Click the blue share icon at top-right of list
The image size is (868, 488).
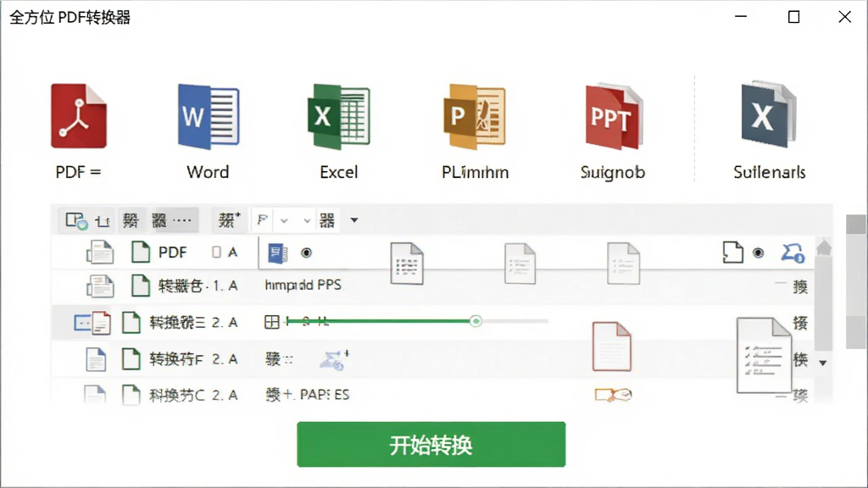click(x=793, y=252)
